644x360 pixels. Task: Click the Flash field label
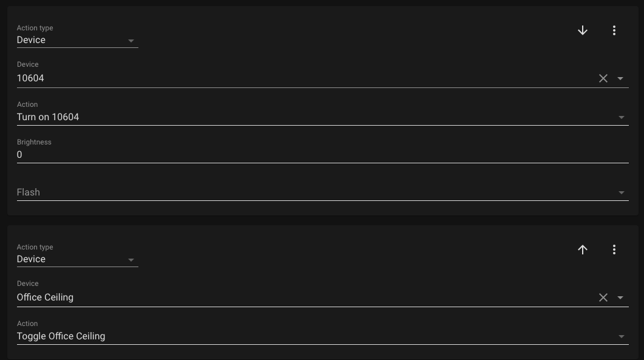[x=29, y=192]
